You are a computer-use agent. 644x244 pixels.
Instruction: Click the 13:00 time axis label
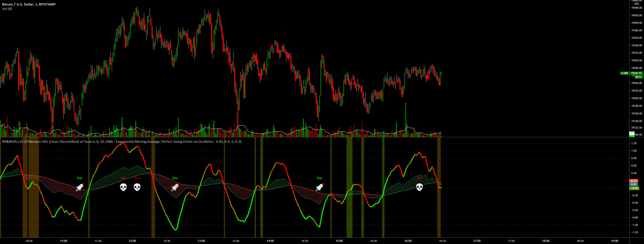tap(201, 241)
